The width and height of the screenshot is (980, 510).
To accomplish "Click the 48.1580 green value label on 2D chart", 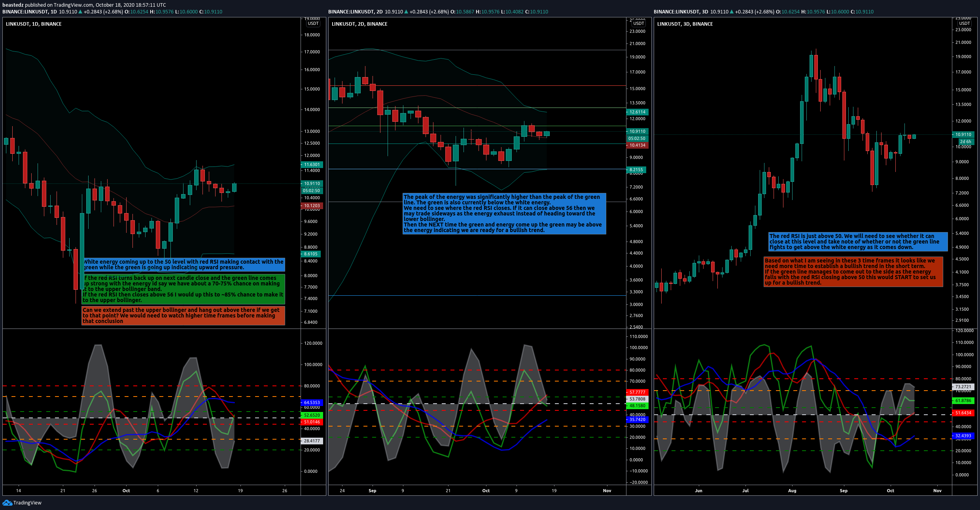I will pyautogui.click(x=637, y=406).
